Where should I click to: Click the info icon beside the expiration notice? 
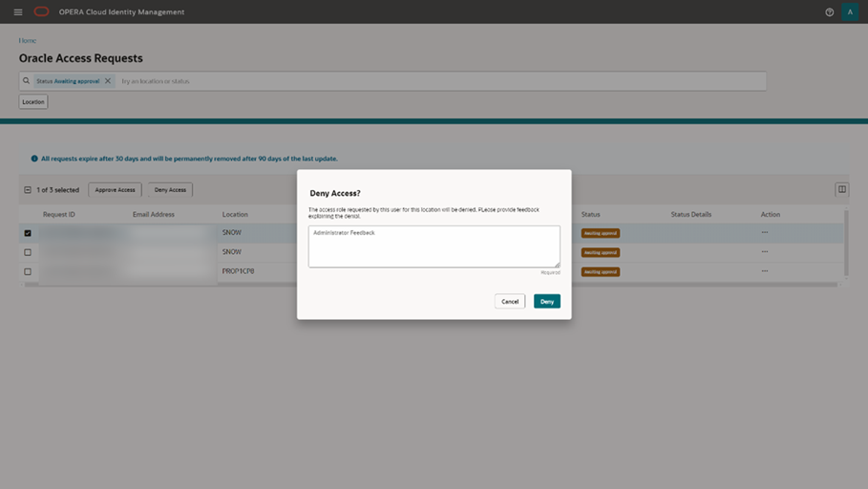34,159
